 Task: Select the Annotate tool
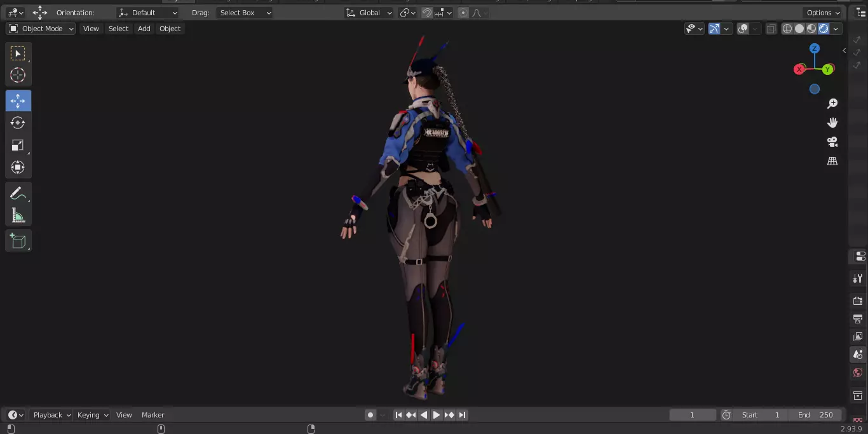pyautogui.click(x=18, y=194)
